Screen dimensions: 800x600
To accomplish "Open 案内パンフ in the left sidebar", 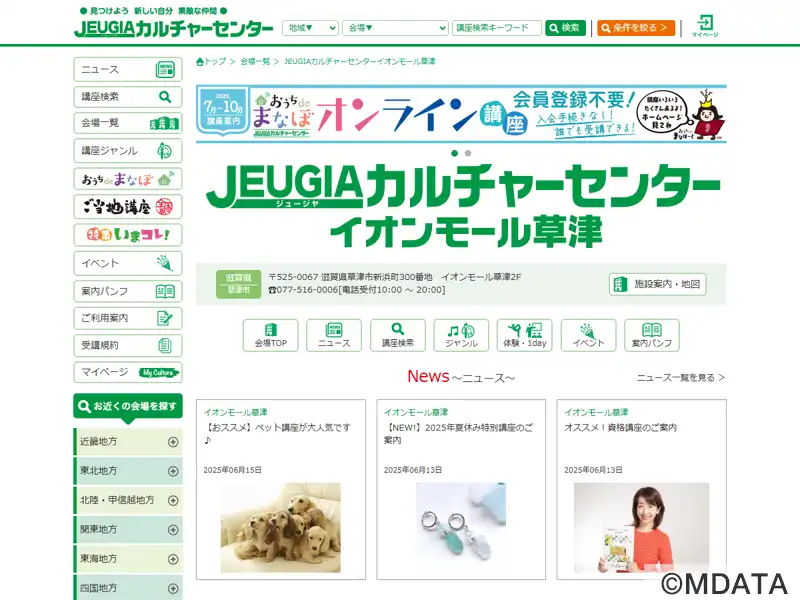I will click(x=128, y=291).
